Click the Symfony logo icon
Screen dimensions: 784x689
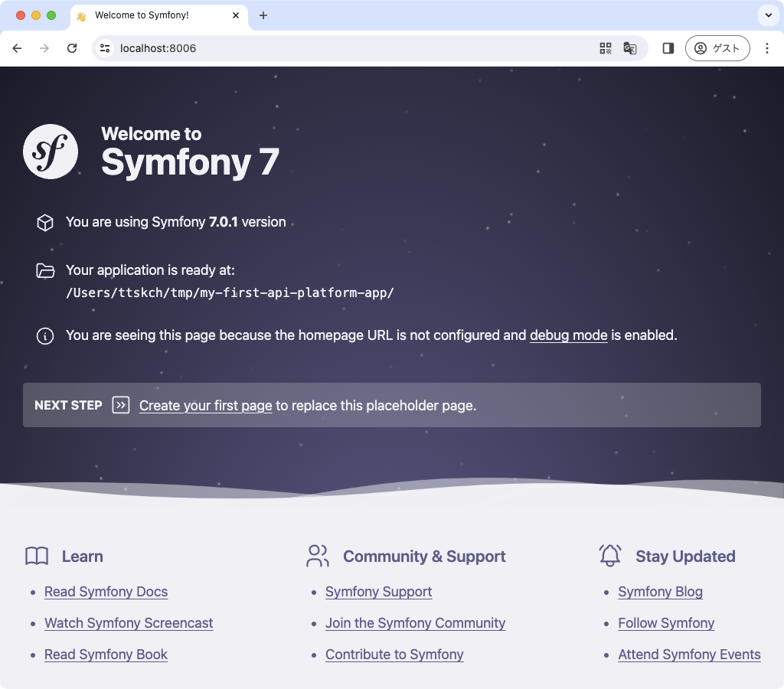tap(51, 152)
